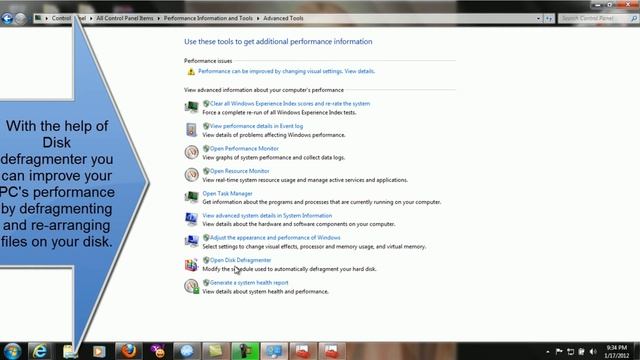Open volume control speaker icon

pyautogui.click(x=593, y=351)
